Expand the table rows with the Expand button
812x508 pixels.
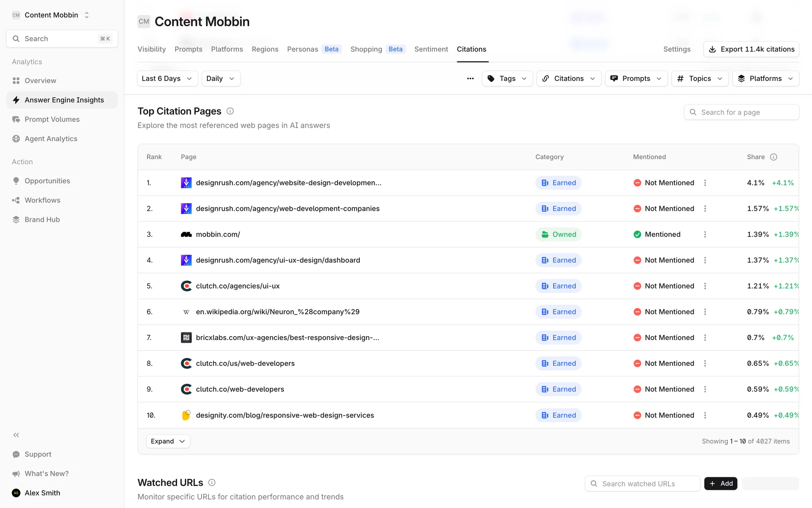(168, 441)
